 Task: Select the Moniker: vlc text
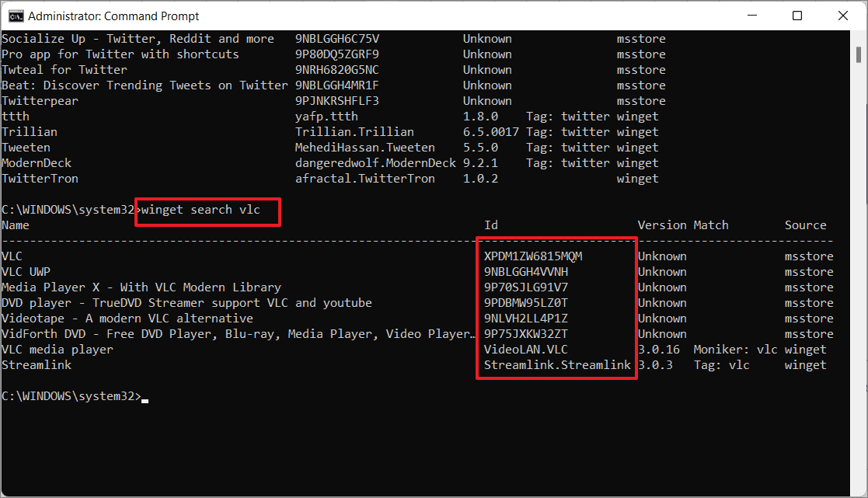pyautogui.click(x=734, y=349)
